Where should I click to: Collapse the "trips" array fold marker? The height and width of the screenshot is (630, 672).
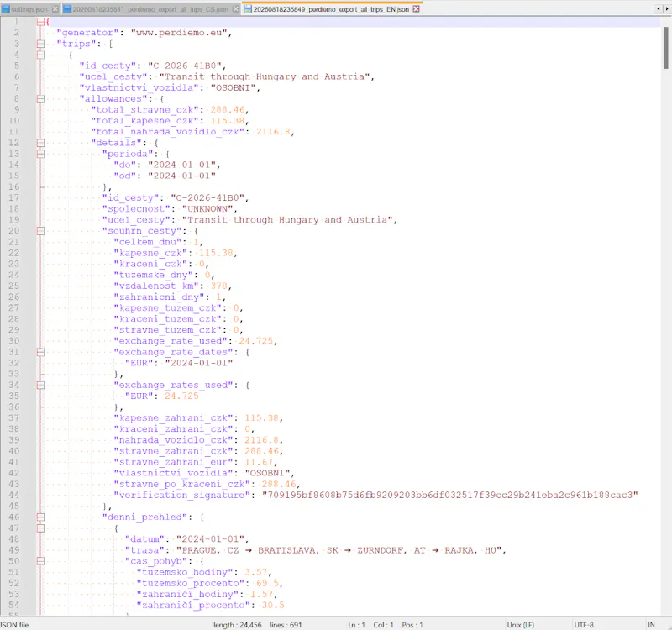coord(40,44)
